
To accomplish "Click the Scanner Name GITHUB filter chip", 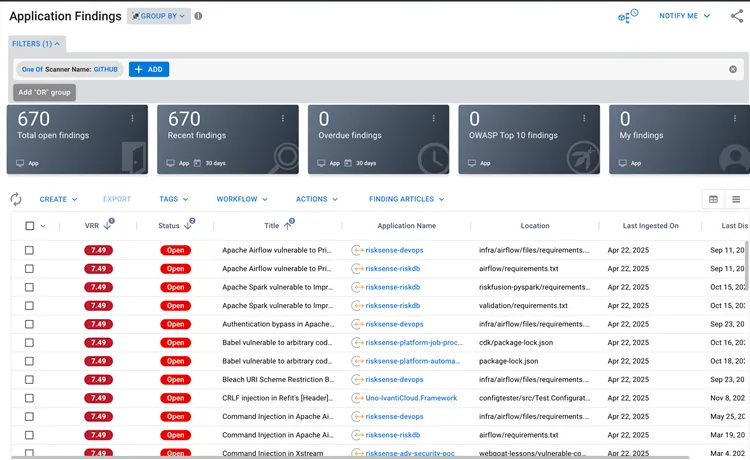I will point(70,69).
